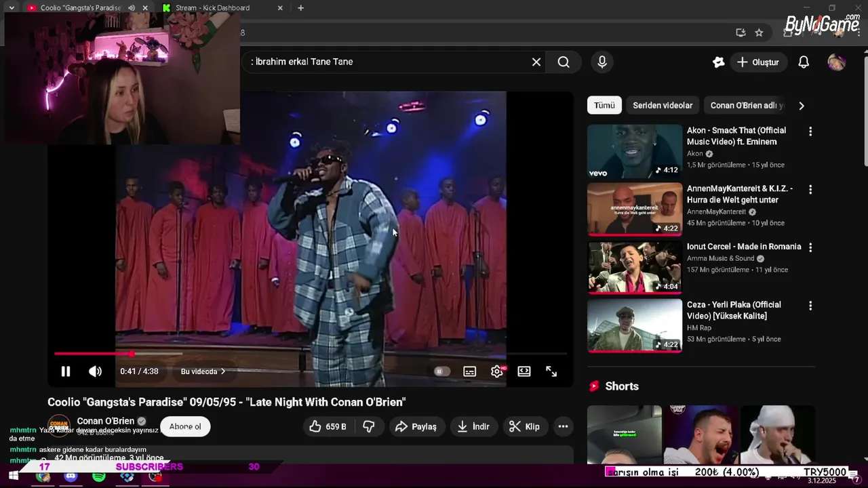This screenshot has width=868, height=488.
Task: Open OBS Studio from the taskbar
Action: pyautogui.click(x=155, y=476)
